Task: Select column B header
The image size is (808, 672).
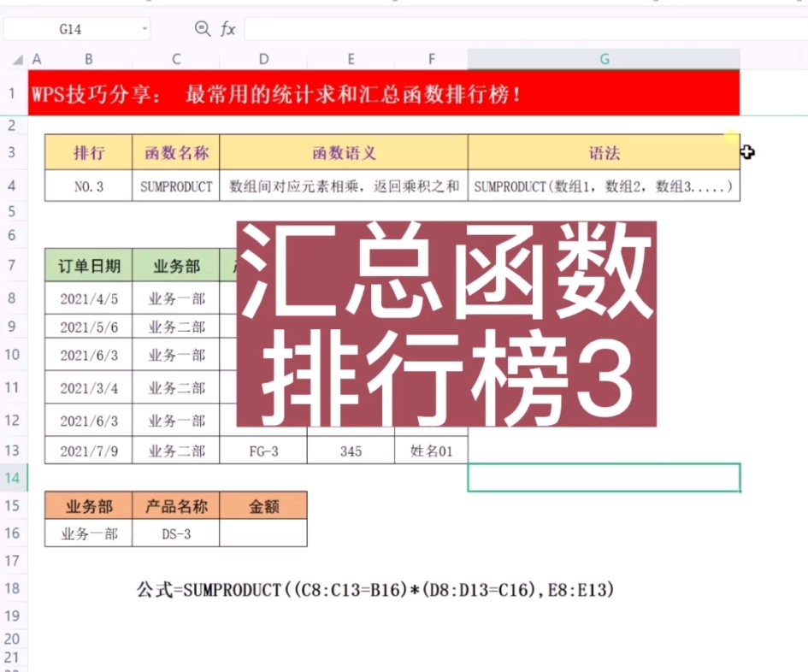Action: click(x=88, y=59)
